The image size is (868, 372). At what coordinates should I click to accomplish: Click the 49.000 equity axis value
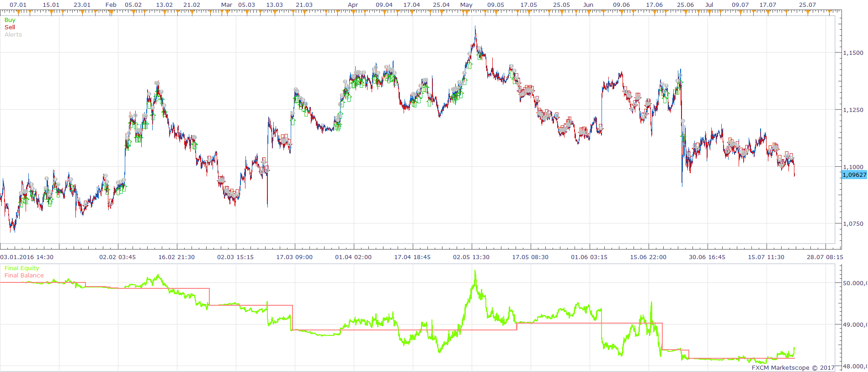(855, 325)
